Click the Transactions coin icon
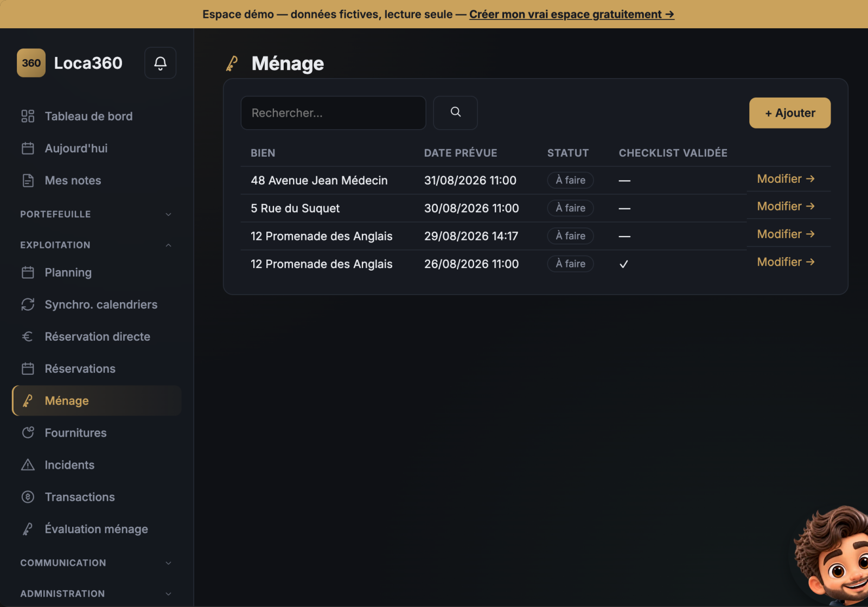 (28, 497)
